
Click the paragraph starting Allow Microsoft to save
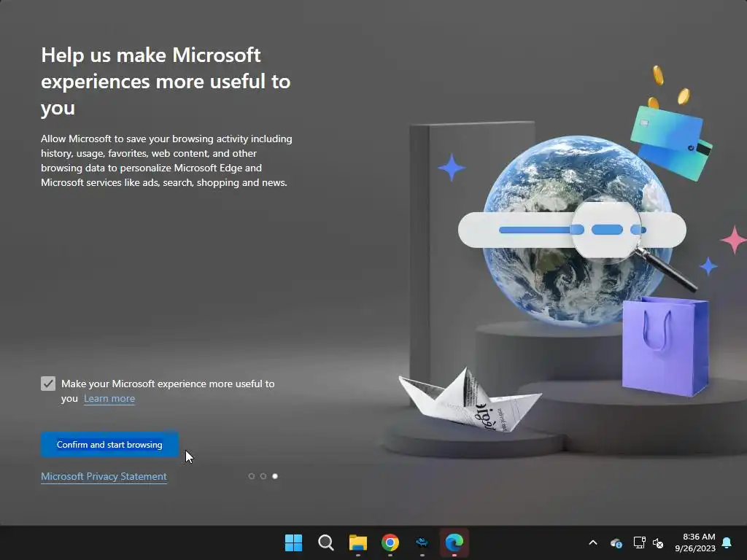166,160
